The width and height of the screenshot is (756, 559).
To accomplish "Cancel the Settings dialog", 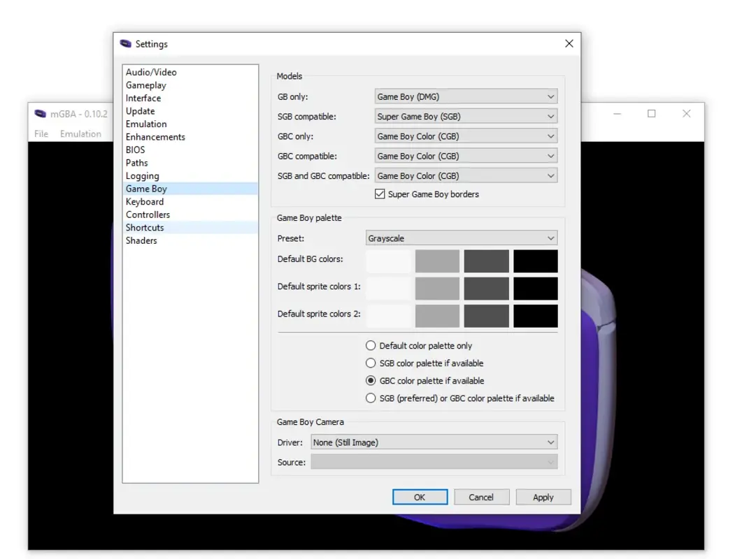I will point(481,497).
